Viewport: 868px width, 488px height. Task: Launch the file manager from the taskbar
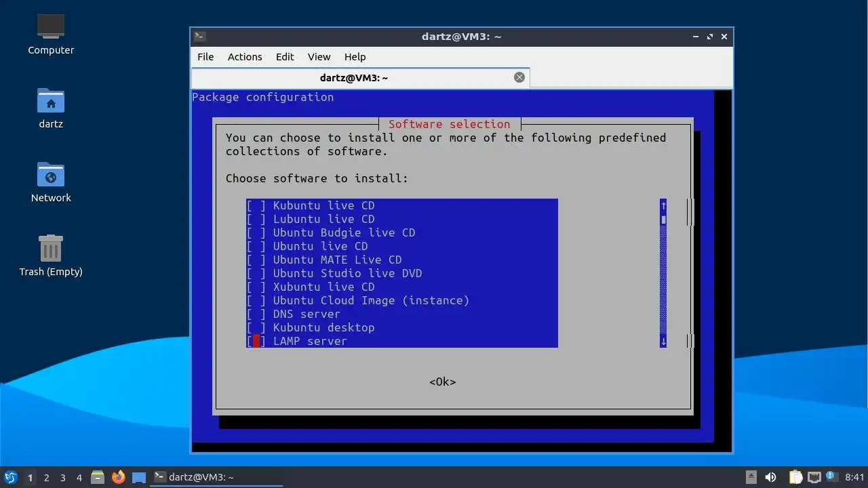click(98, 477)
